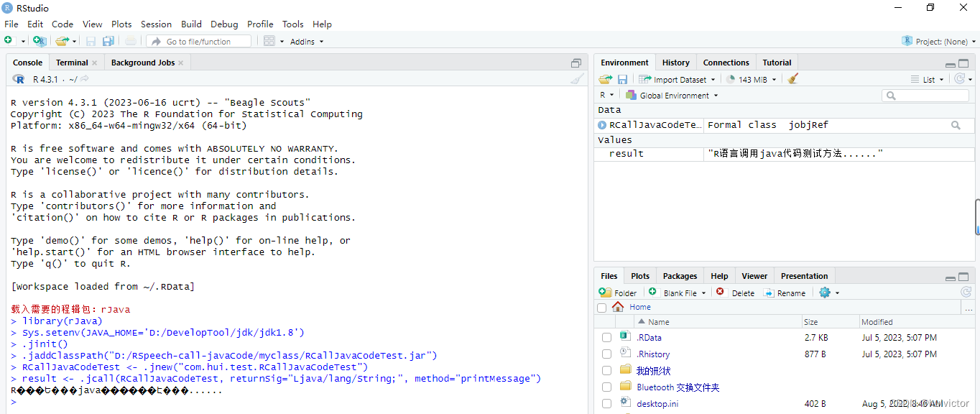The image size is (980, 414).
Task: Click the Home breadcrumb icon in Files pane
Action: click(617, 307)
